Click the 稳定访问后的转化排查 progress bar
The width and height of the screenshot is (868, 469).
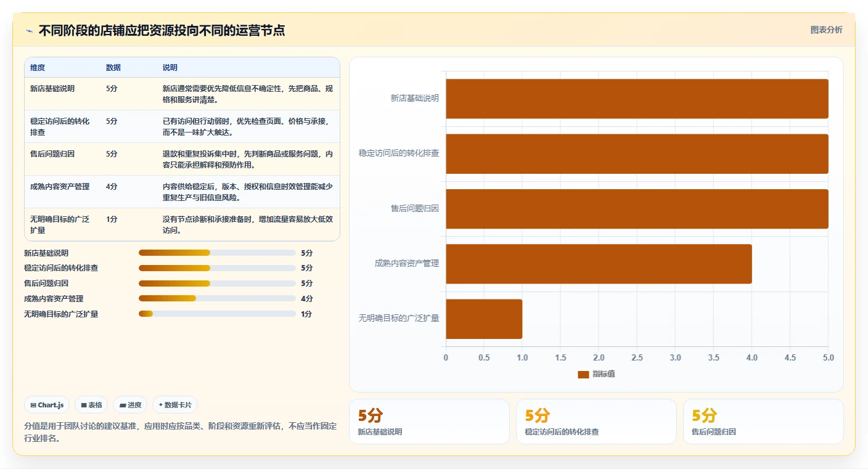point(217,268)
